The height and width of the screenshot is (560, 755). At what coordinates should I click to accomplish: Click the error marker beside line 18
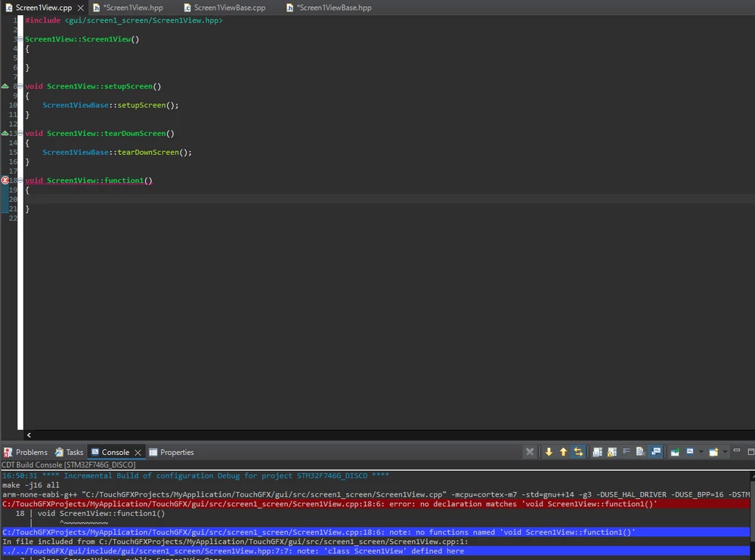pyautogui.click(x=5, y=181)
